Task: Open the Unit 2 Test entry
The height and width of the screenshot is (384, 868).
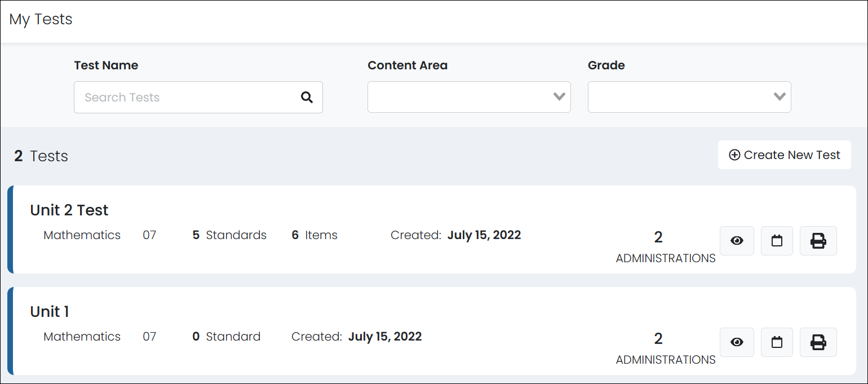Action: point(69,210)
